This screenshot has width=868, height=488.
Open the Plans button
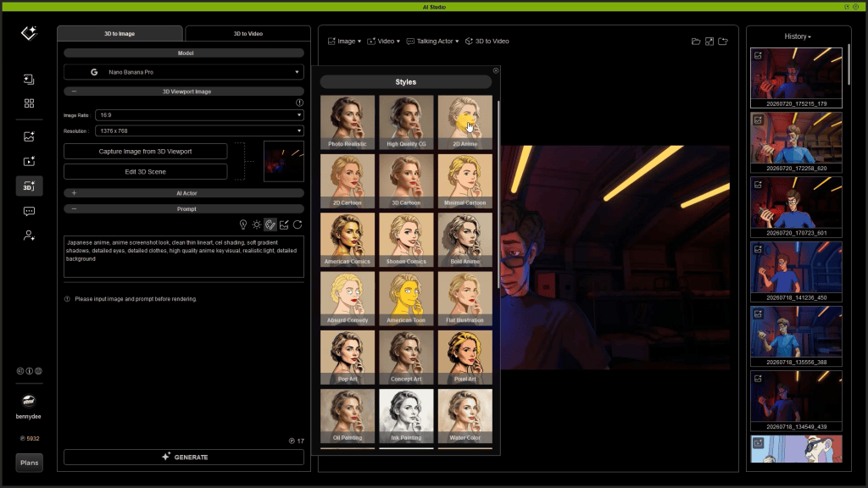tap(30, 463)
